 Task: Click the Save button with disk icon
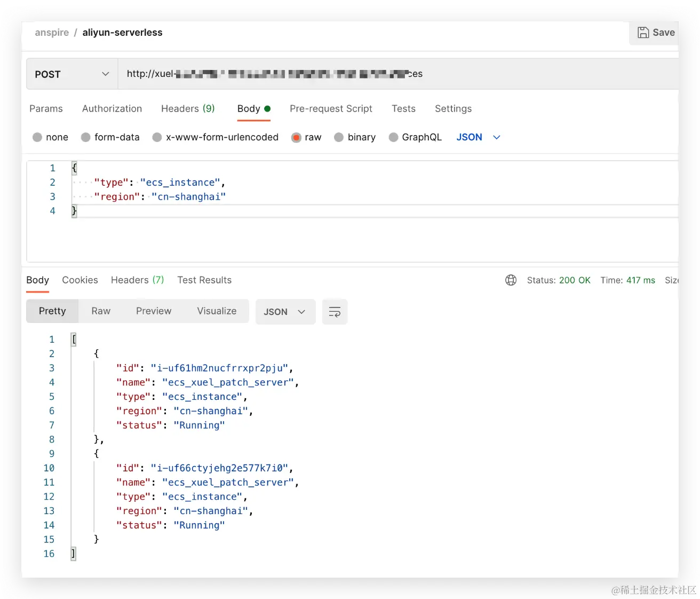(655, 33)
